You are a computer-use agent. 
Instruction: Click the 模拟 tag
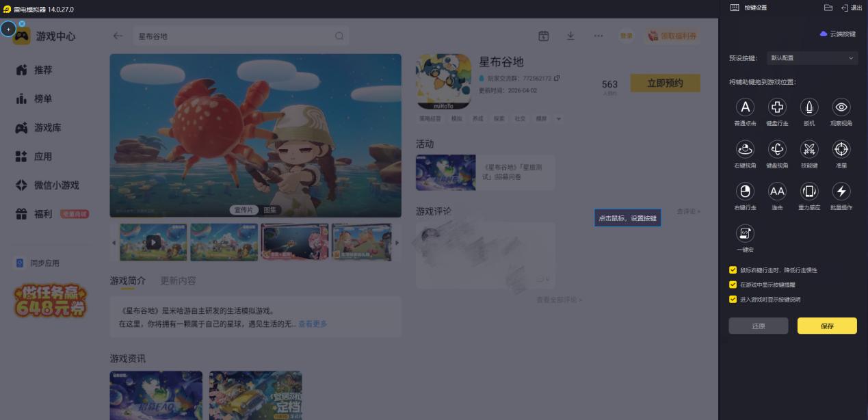pos(456,119)
